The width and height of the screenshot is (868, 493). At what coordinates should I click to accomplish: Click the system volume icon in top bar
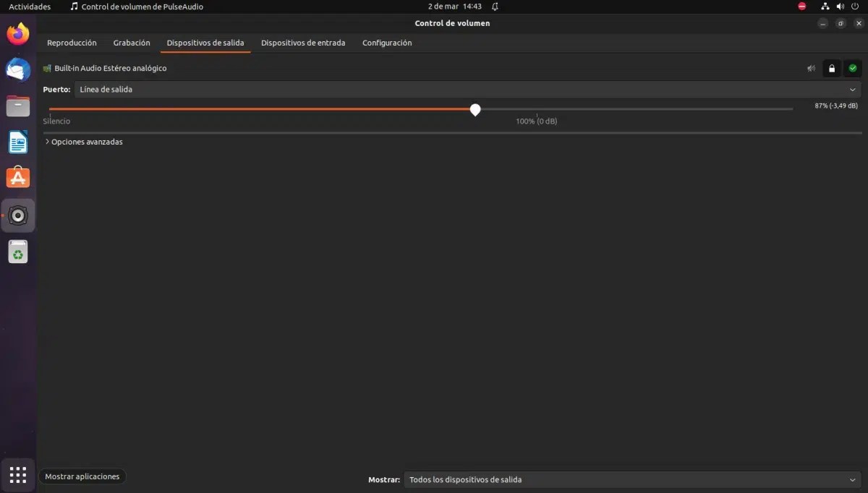[x=839, y=6]
